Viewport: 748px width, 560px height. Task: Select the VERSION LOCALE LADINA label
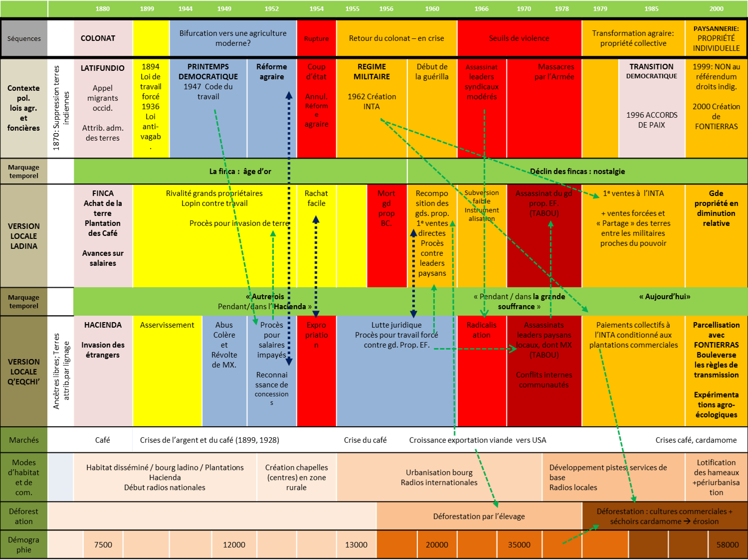[x=24, y=236]
